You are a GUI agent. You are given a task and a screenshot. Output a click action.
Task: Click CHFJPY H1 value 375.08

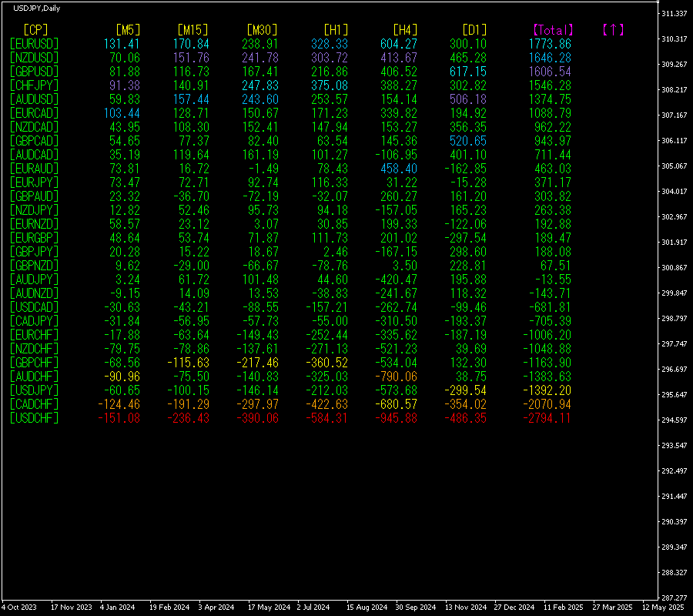click(x=330, y=85)
